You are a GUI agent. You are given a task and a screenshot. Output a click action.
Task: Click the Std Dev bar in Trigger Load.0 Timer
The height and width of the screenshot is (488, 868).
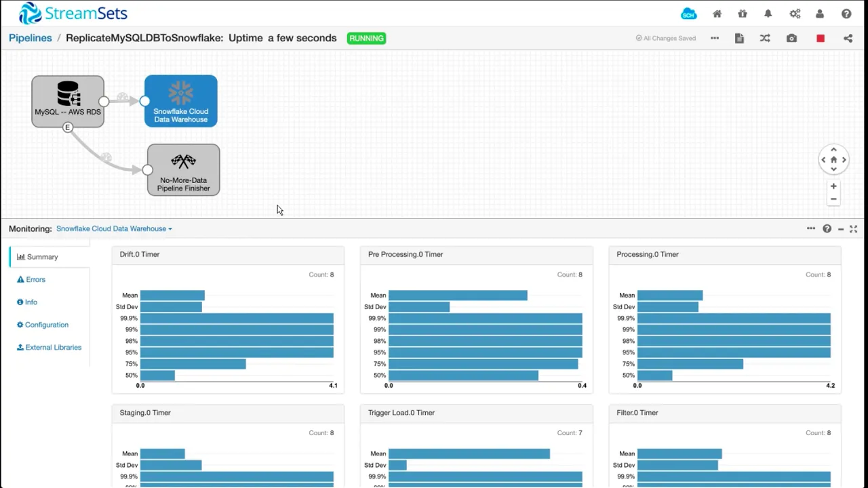(x=397, y=465)
